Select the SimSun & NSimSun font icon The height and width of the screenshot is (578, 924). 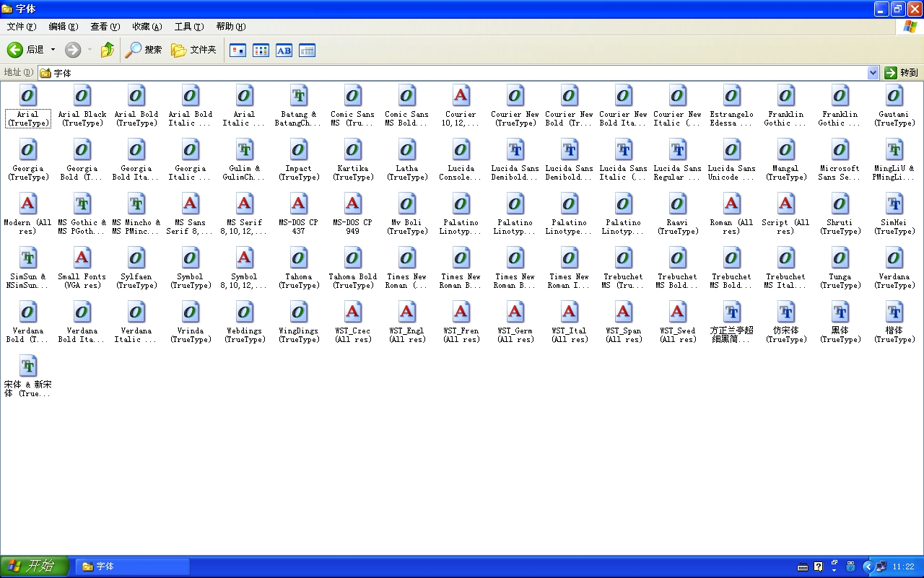[28, 258]
